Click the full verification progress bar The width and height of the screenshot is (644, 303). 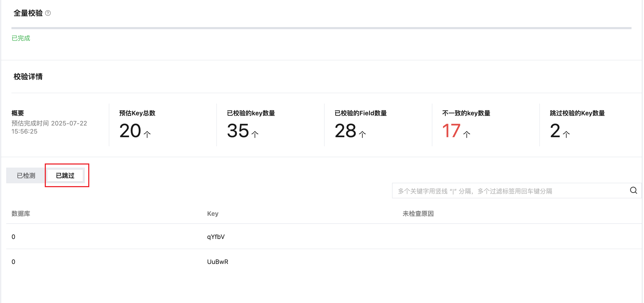(x=321, y=28)
